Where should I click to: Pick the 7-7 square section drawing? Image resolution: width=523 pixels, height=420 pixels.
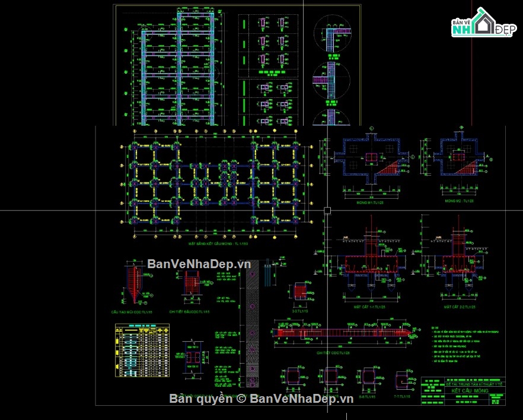tap(403, 380)
